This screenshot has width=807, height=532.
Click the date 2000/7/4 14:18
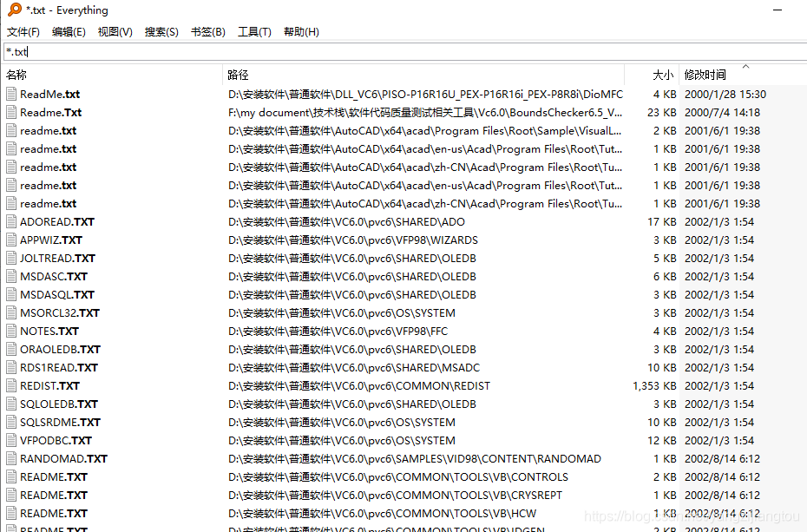click(x=722, y=112)
